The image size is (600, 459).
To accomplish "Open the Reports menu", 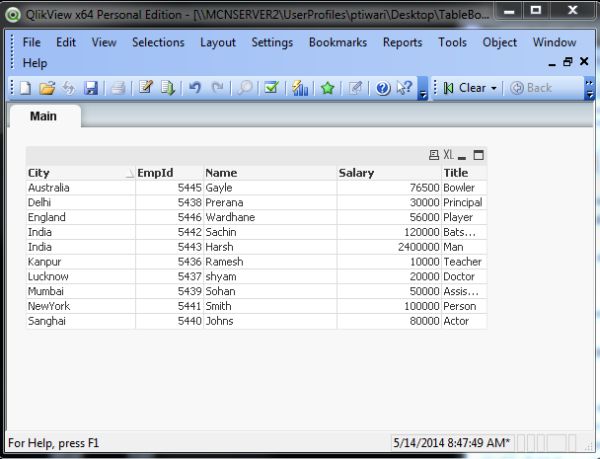I will [x=403, y=42].
